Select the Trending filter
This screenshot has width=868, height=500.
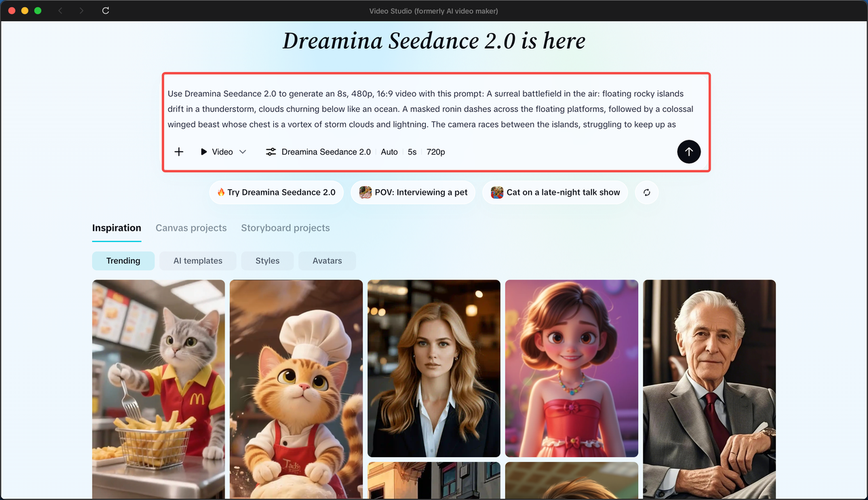[x=123, y=261]
